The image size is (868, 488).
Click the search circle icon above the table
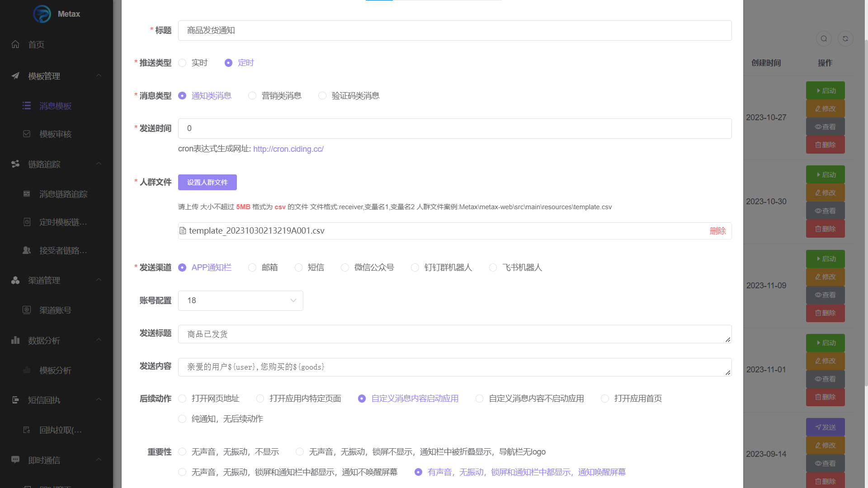[824, 38]
